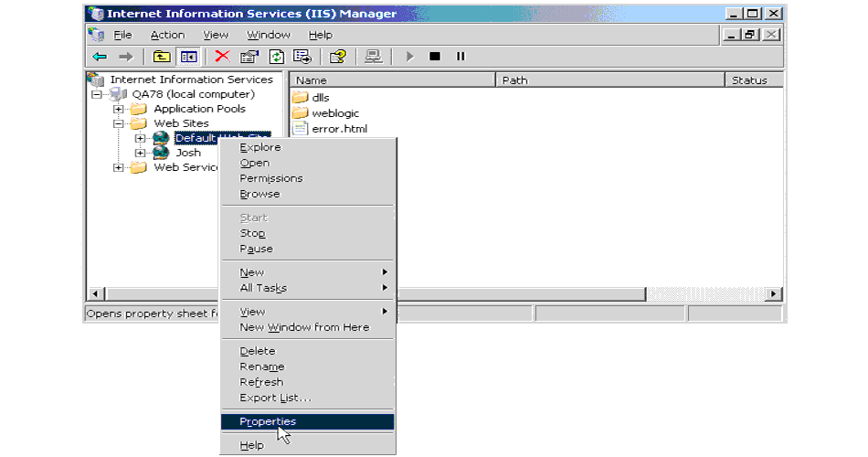The image size is (868, 457).
Task: Select the weblogic folder name
Action: coord(335,113)
